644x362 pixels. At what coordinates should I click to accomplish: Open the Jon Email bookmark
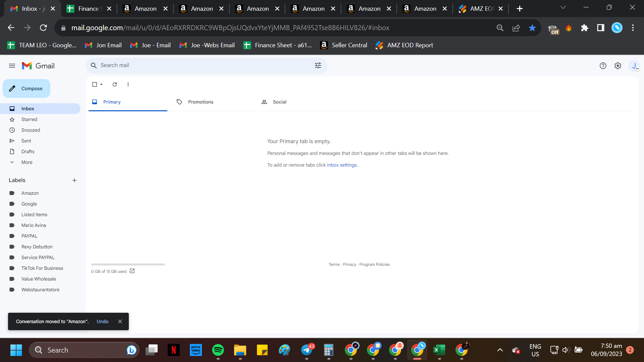click(x=103, y=45)
